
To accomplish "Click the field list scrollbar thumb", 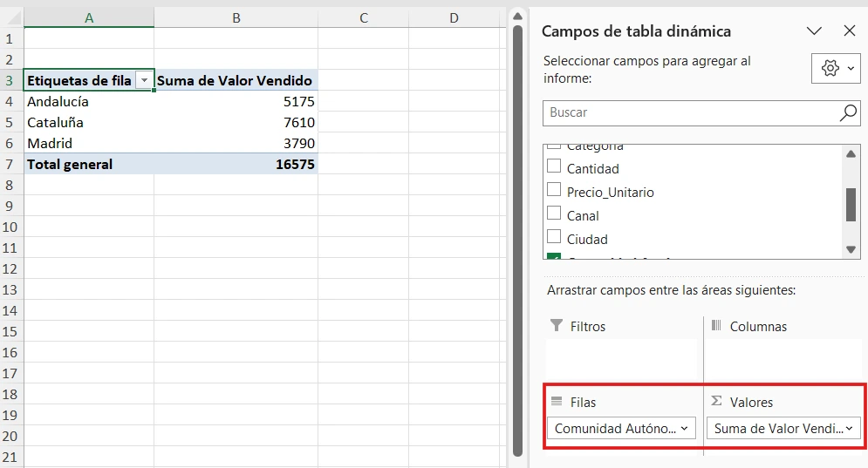I will [851, 205].
